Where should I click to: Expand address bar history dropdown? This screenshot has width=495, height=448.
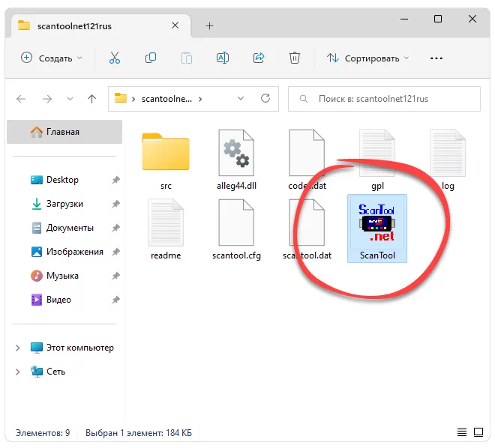241,98
